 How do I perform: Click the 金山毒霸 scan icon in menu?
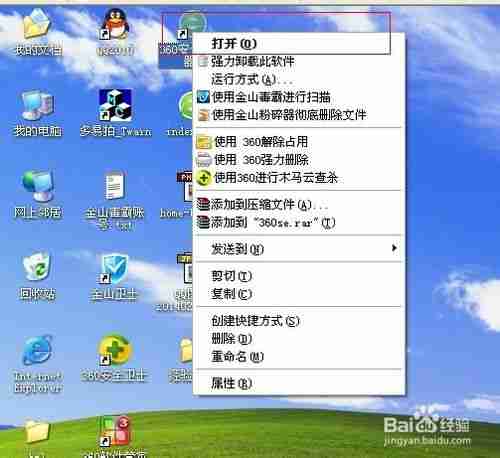coord(203,97)
